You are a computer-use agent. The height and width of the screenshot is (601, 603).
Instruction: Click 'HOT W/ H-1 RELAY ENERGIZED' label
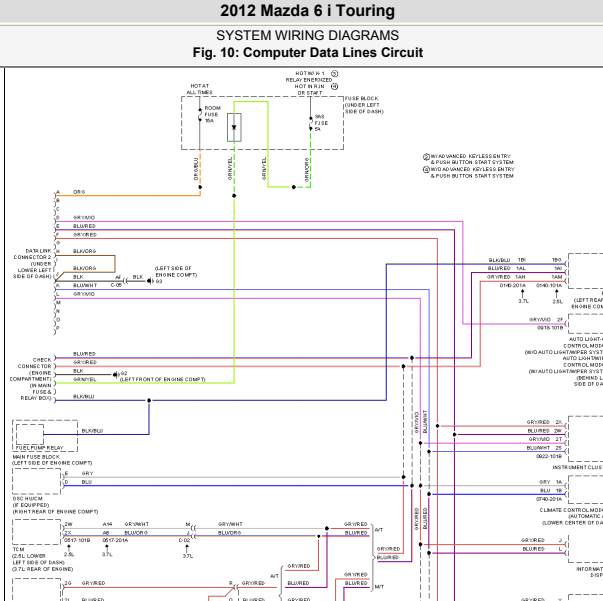309,77
